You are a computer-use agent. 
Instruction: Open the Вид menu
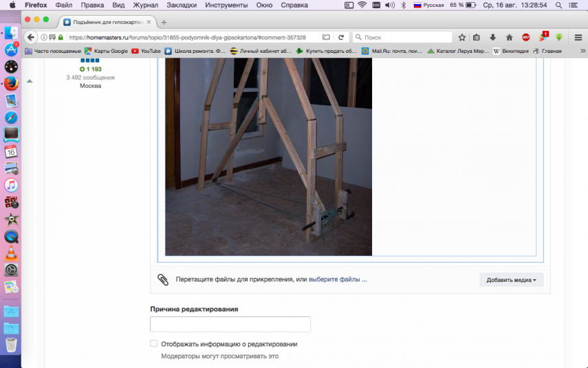[118, 6]
